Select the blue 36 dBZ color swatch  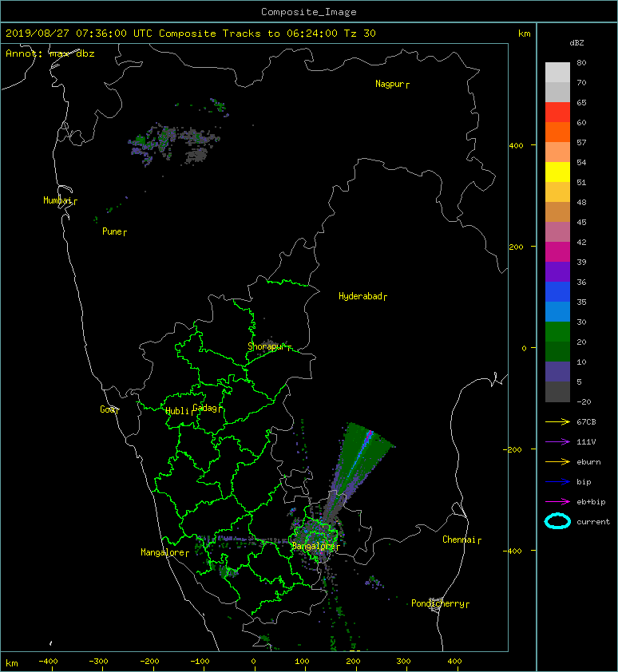coord(557,291)
